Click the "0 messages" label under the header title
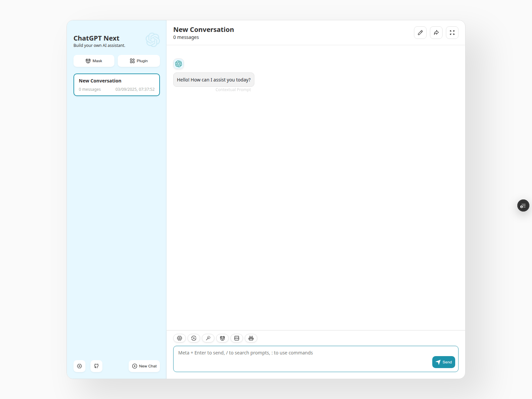This screenshot has height=399, width=532. pyautogui.click(x=186, y=37)
